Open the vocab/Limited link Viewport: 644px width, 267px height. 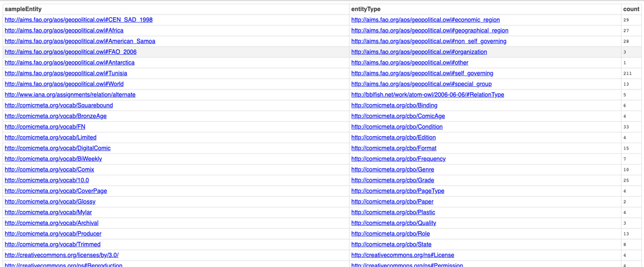tap(50, 138)
